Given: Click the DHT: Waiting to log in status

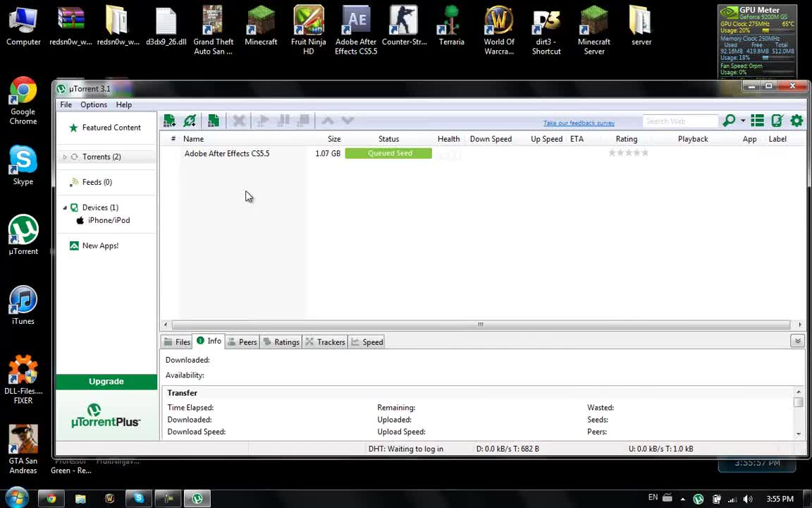Looking at the screenshot, I should [x=405, y=449].
